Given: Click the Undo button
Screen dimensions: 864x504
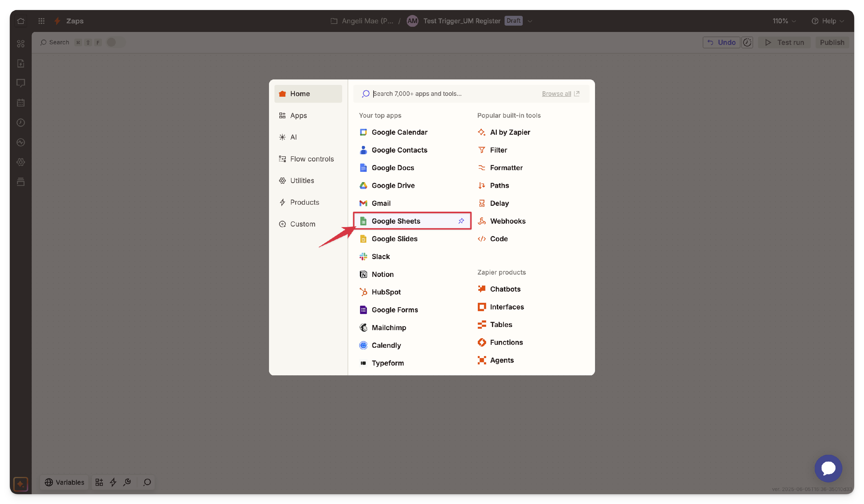Looking at the screenshot, I should click(721, 43).
